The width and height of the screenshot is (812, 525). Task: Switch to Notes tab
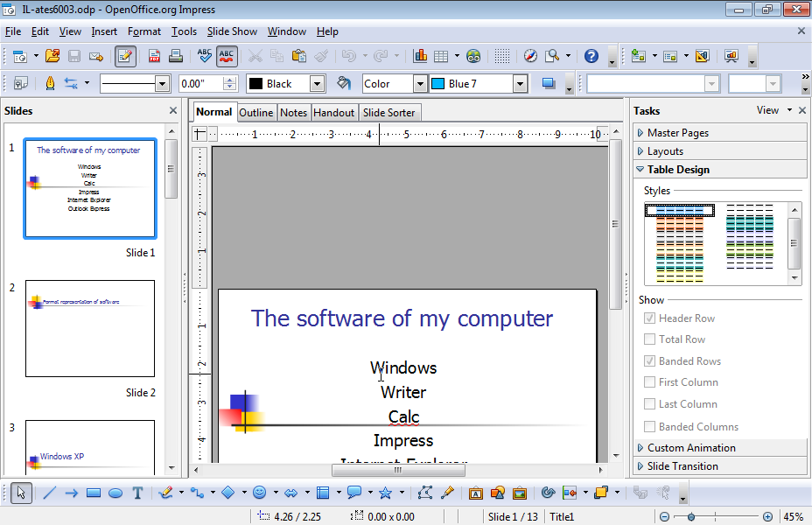click(293, 112)
